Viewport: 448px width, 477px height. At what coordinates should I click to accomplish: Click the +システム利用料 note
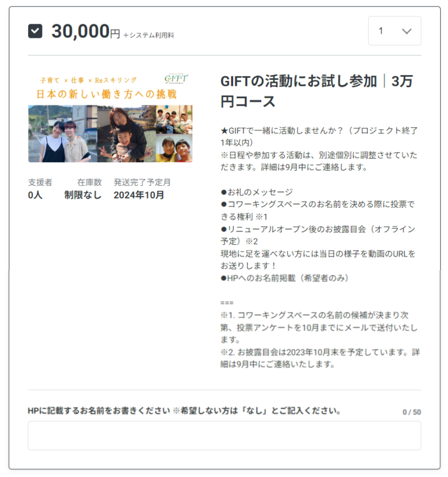149,35
